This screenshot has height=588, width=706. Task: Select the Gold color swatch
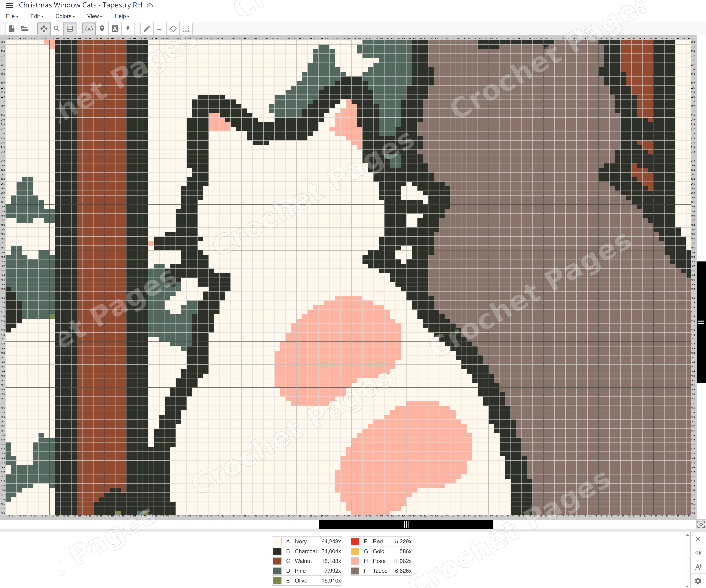coord(355,551)
